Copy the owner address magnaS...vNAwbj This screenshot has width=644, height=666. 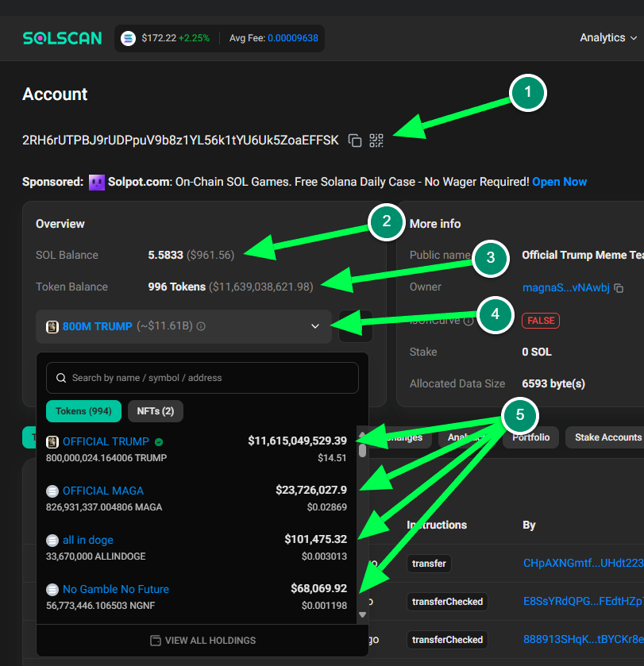coord(619,288)
